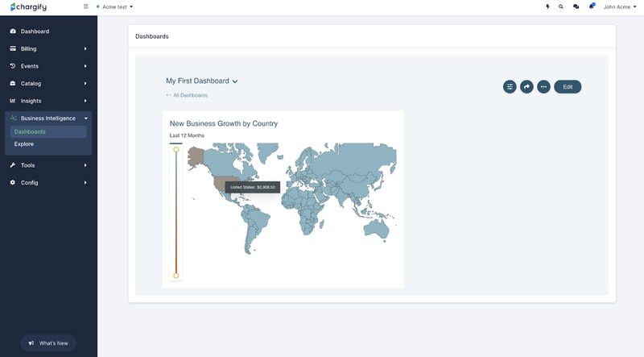This screenshot has width=644, height=357.
Task: Open John Acme user menu
Action: 620,6
